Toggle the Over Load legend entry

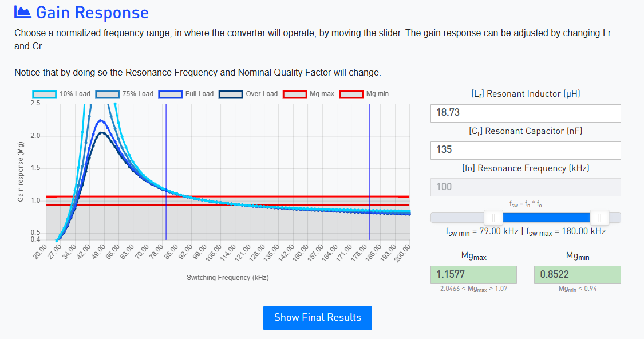[231, 94]
